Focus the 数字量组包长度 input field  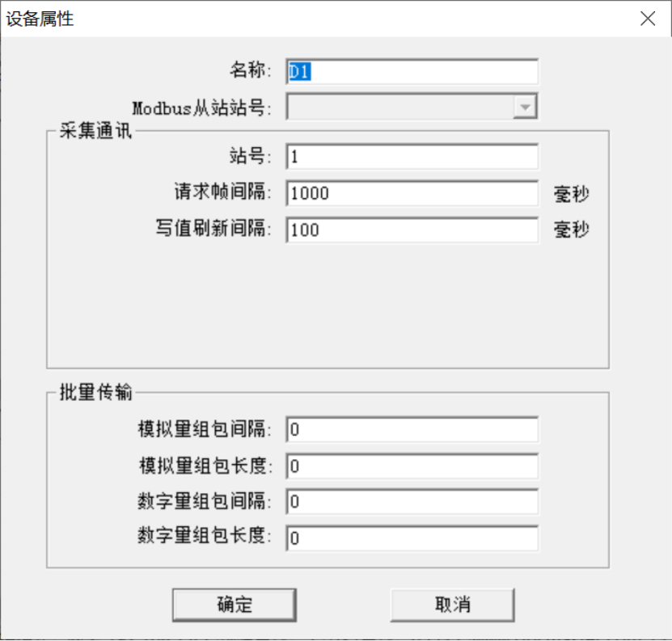(412, 538)
